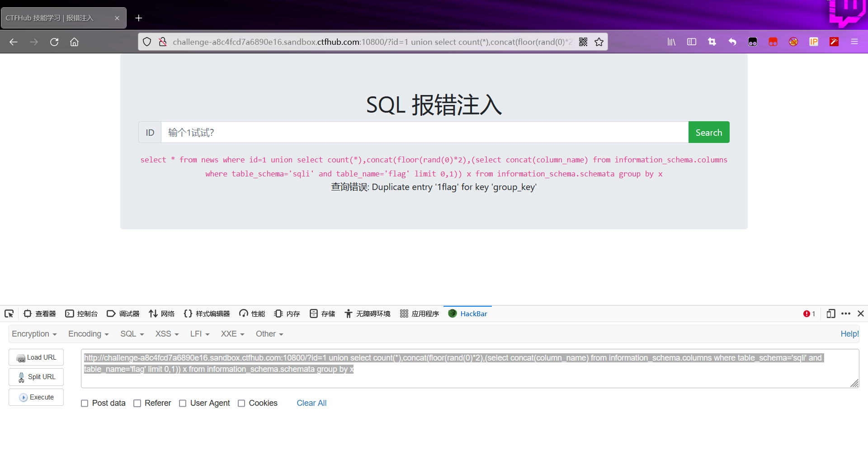Screen dimensions: 868x456
Task: Toggle the sidebar view icon
Action: tap(692, 42)
